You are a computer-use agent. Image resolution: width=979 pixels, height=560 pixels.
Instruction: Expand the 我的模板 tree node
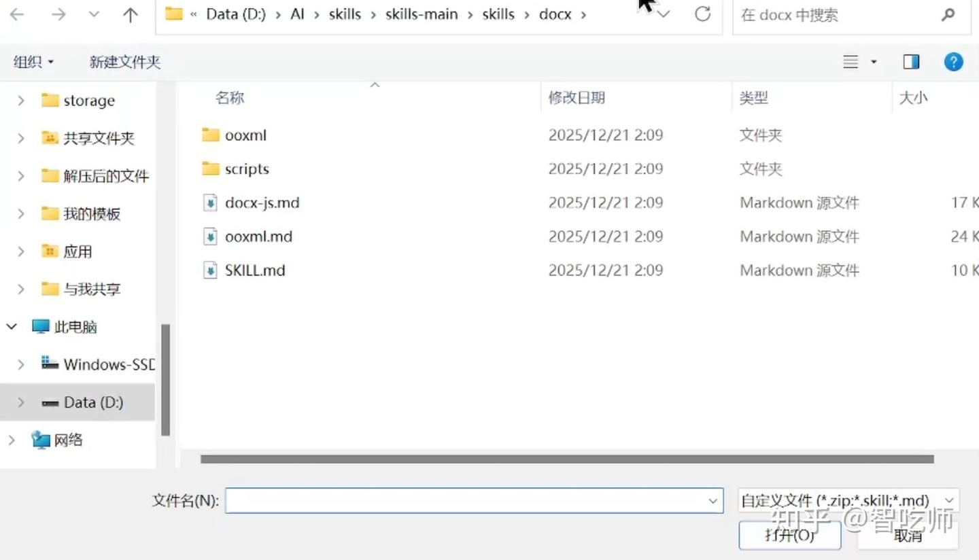click(21, 214)
